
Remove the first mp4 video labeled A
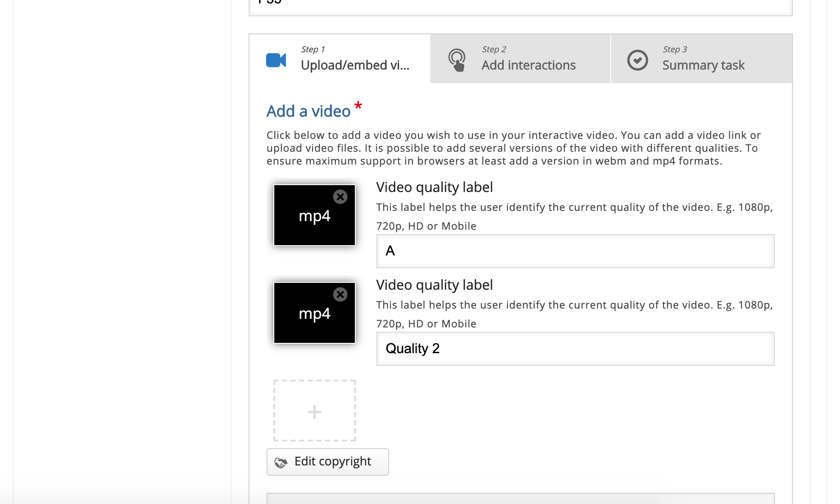[340, 197]
